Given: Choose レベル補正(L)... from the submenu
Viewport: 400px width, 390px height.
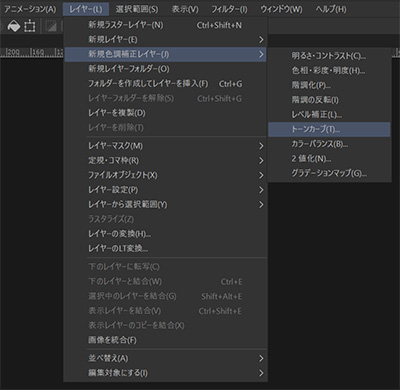Looking at the screenshot, I should pyautogui.click(x=329, y=115).
